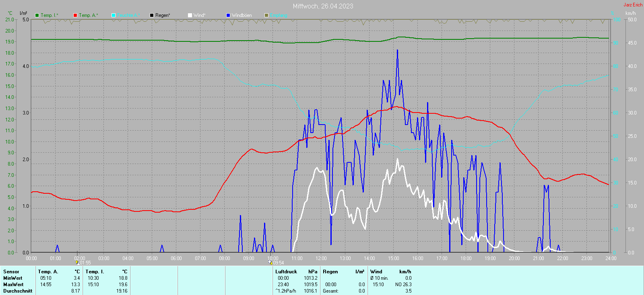Viewport: 644px width, 295px height.
Task: Click the minimum pressure value '1013.2'
Action: [311, 278]
